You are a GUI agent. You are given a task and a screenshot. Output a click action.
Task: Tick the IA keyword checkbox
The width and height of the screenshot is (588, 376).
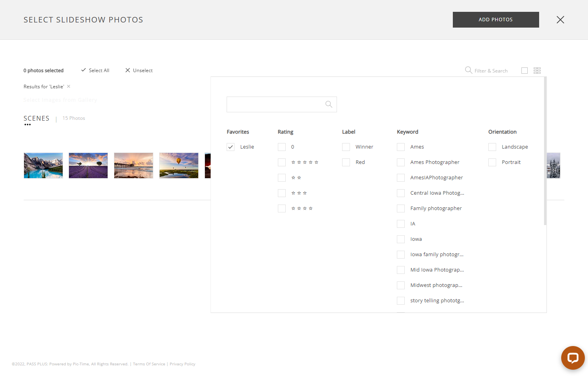401,224
